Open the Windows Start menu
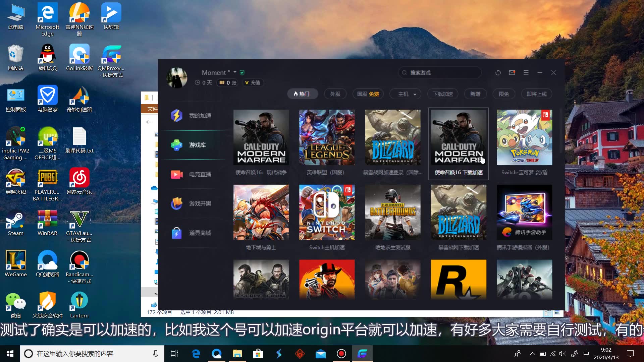This screenshot has height=362, width=644. 10,354
